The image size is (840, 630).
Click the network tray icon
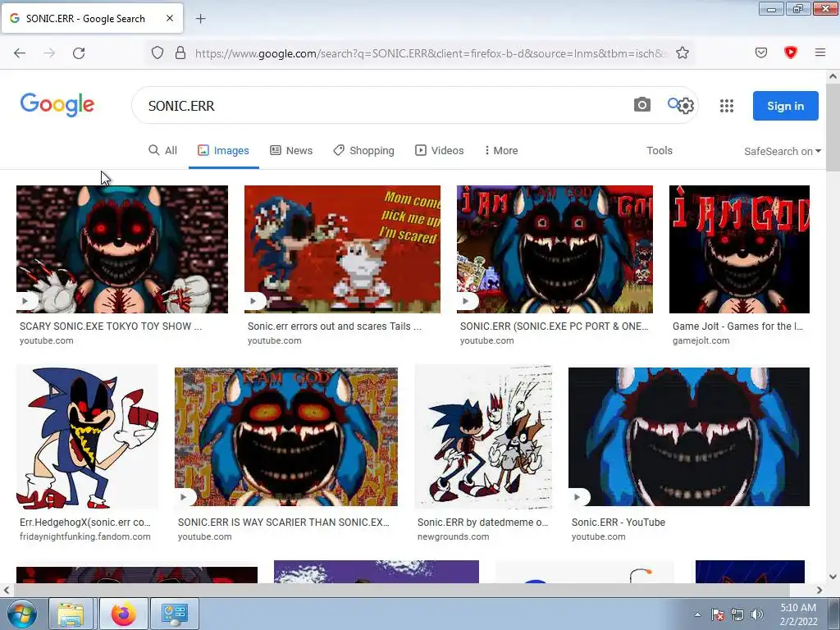(737, 614)
